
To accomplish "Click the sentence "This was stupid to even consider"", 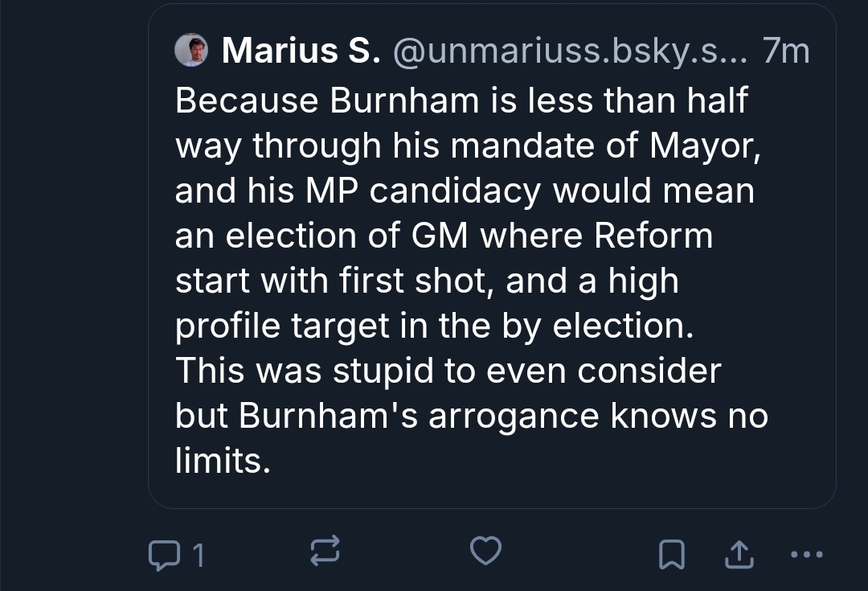I will (x=448, y=371).
